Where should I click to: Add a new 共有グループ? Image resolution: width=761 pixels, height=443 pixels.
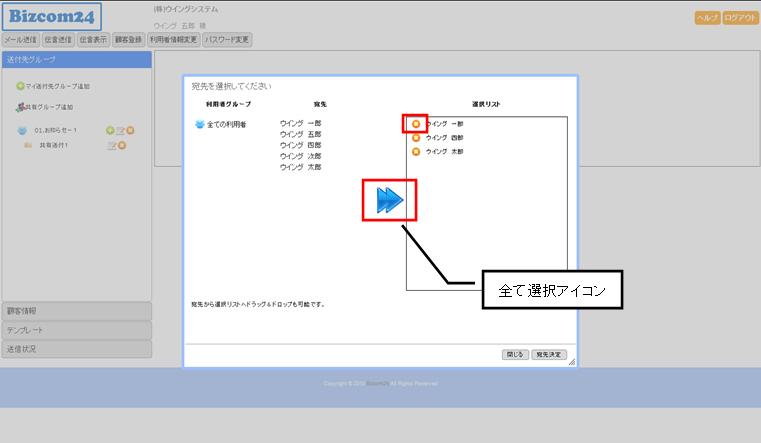44,107
